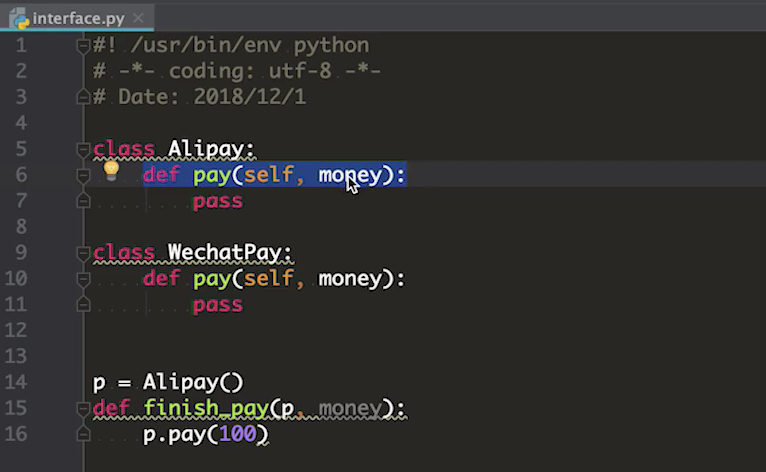Viewport: 766px width, 472px height.
Task: Click the 'class' keyword on line 5
Action: pyautogui.click(x=124, y=149)
